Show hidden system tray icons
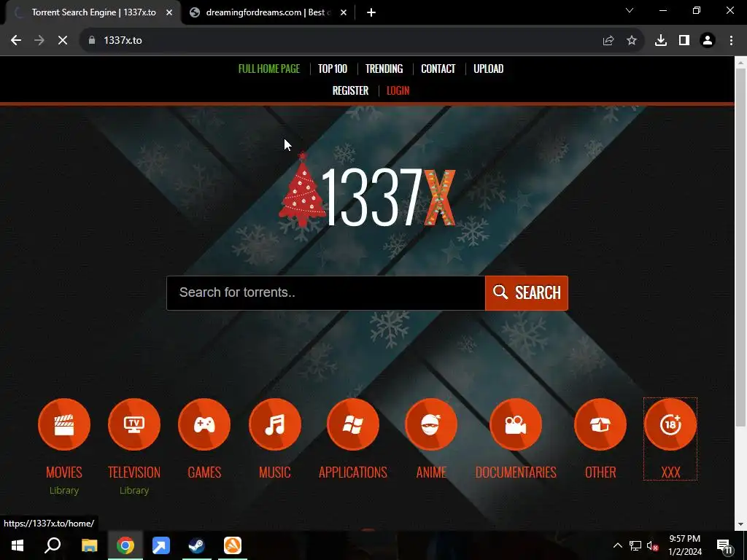This screenshot has height=560, width=747. (x=617, y=545)
